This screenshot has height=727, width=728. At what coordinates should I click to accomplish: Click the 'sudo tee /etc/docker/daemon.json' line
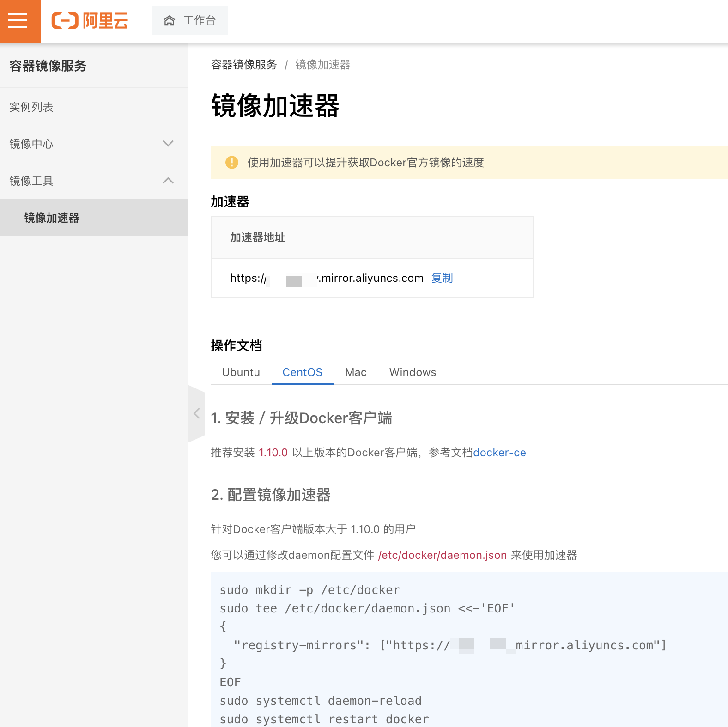coord(368,609)
